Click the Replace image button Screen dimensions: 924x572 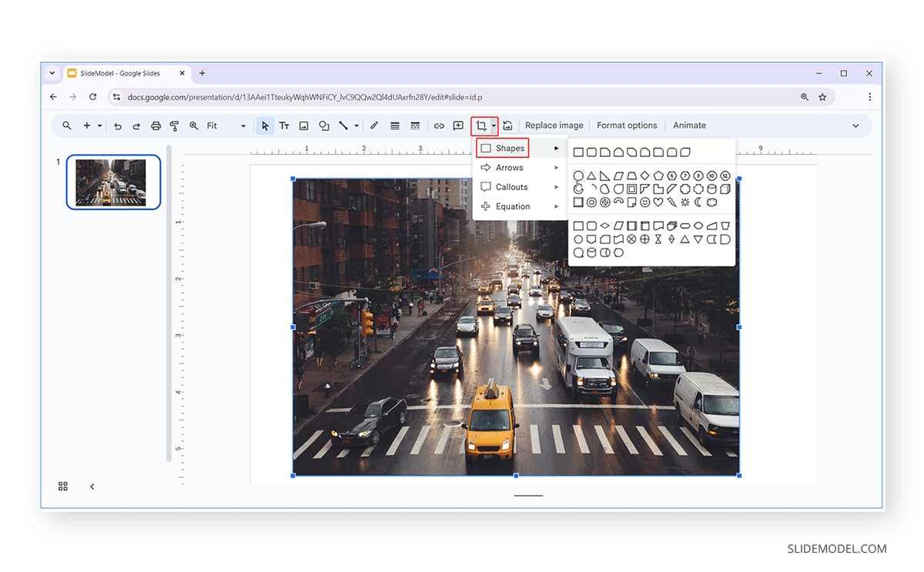554,125
